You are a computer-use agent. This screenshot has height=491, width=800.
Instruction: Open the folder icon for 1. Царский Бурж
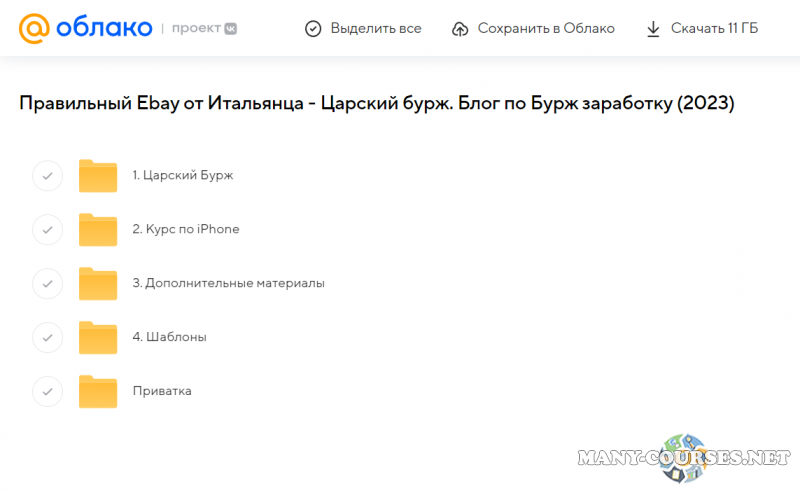coord(98,176)
